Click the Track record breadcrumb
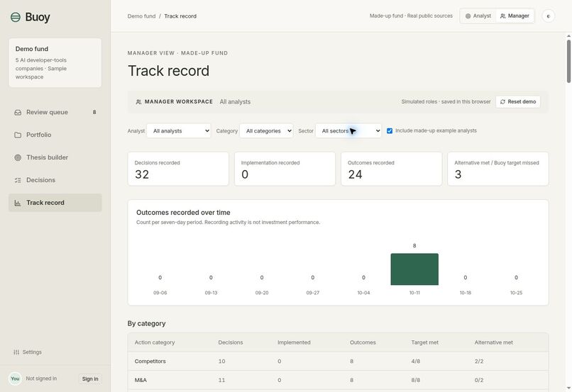The width and height of the screenshot is (572, 392). click(x=180, y=16)
